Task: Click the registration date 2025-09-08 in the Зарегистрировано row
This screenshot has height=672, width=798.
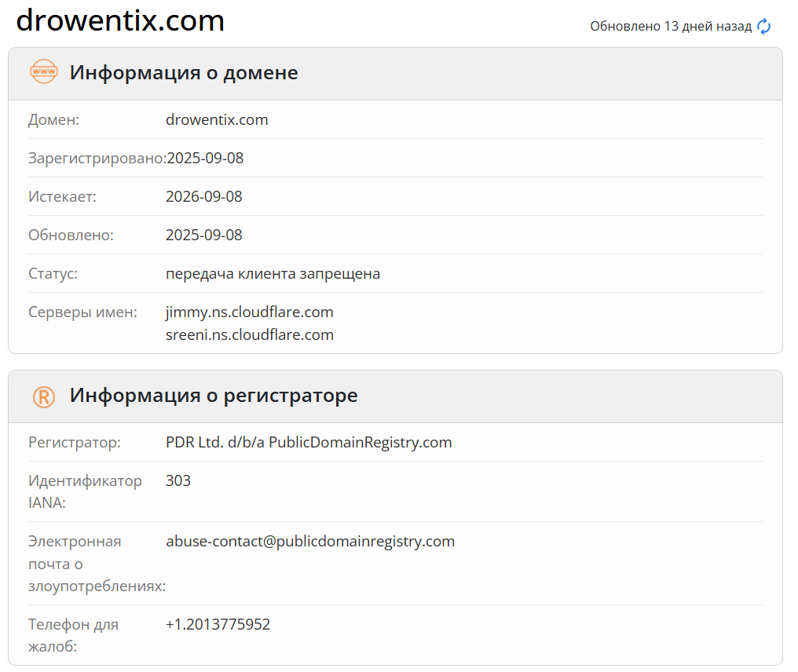Action: [205, 159]
